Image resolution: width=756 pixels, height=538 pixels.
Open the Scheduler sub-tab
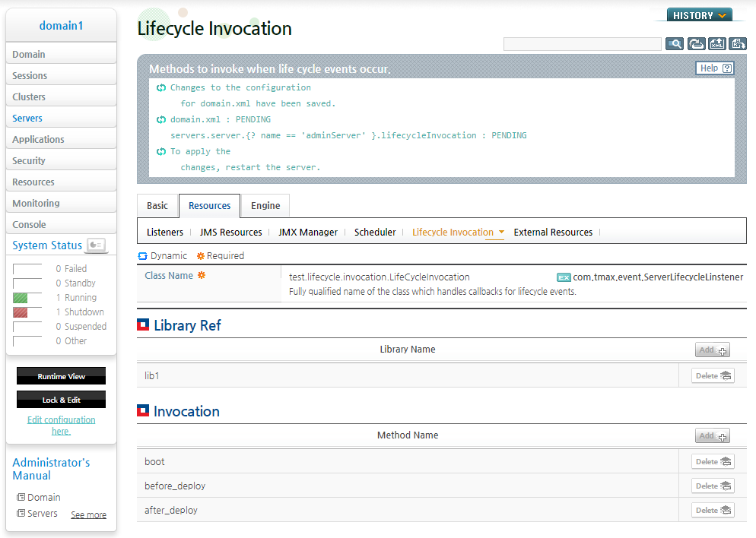tap(375, 233)
